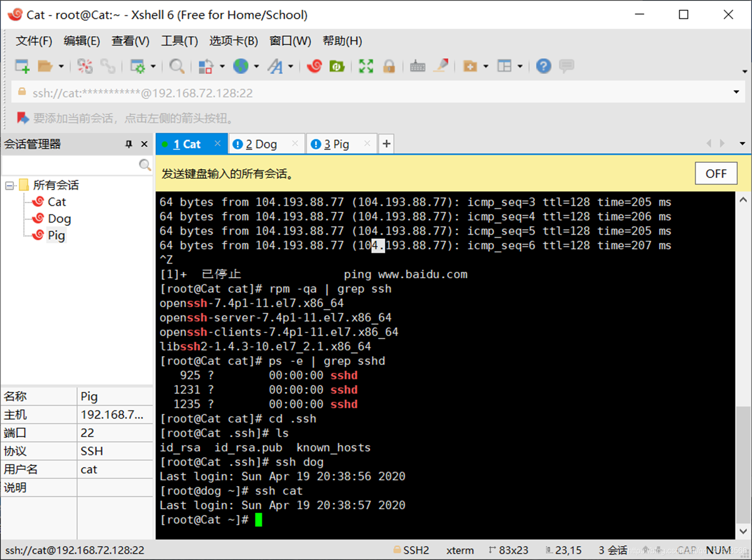This screenshot has width=752, height=560.
Task: Launch Xftp with green toolbar icon
Action: coord(337,66)
